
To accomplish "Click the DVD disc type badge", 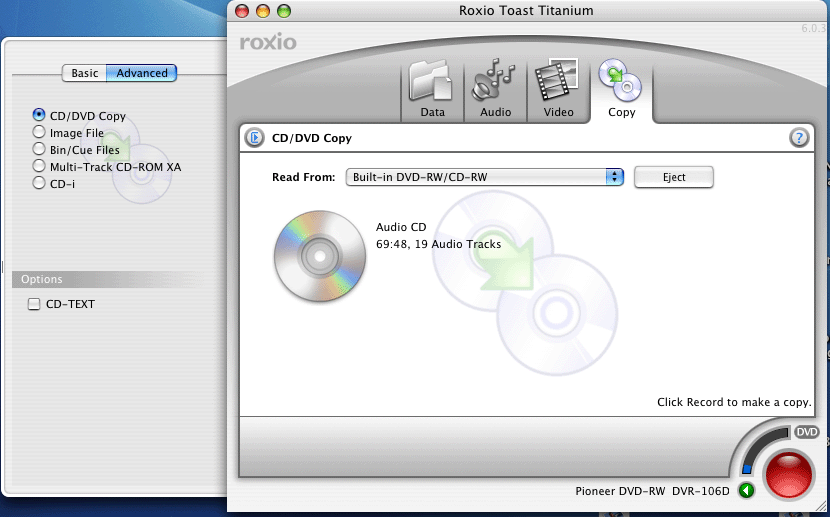I will (807, 432).
